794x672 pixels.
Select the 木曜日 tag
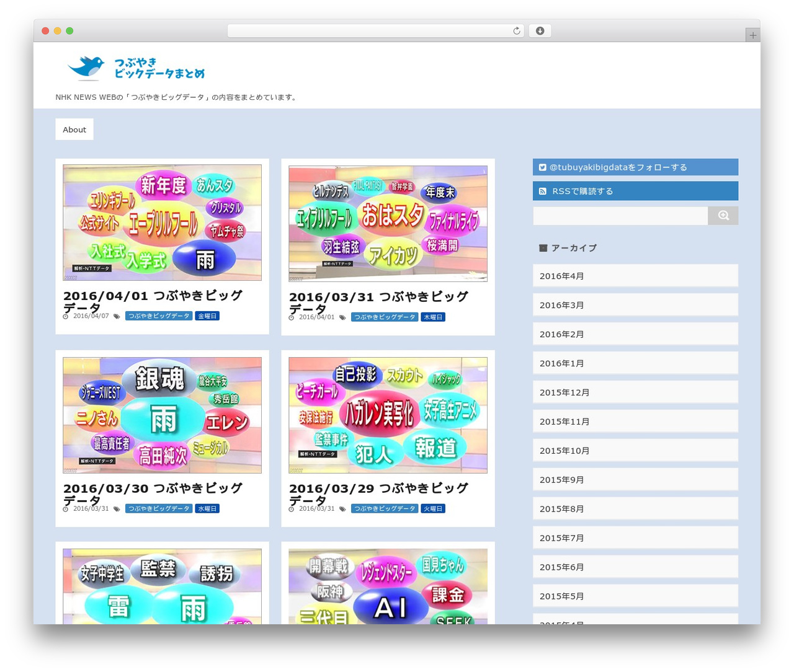(433, 317)
